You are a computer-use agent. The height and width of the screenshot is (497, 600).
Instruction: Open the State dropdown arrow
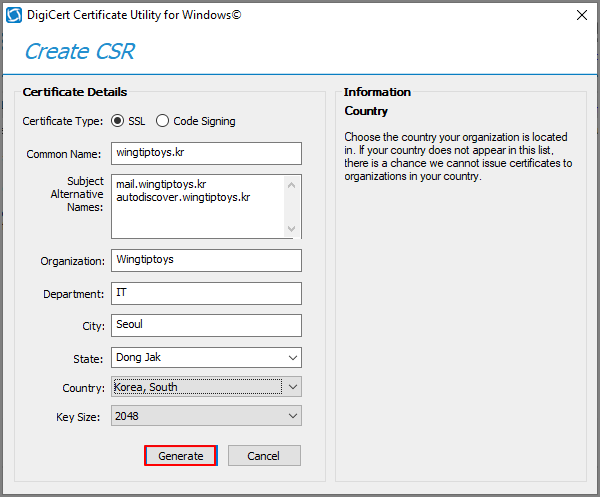(293, 358)
